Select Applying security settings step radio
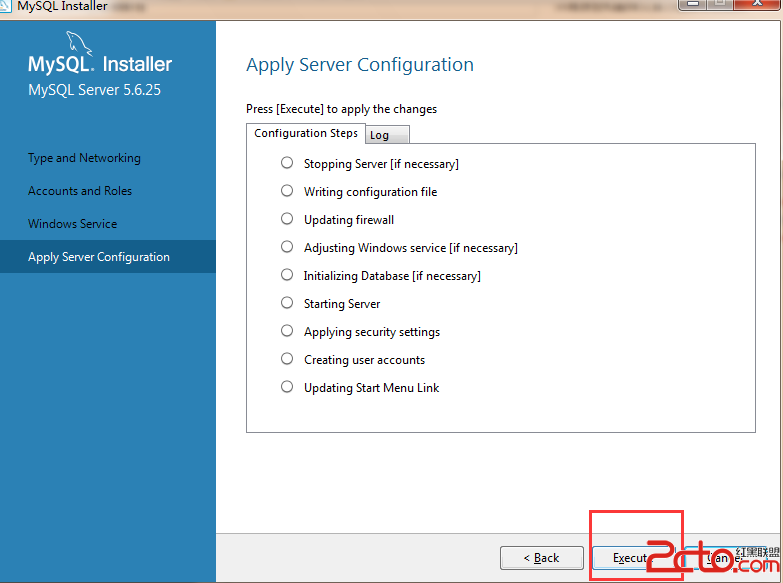The width and height of the screenshot is (783, 583). (287, 331)
